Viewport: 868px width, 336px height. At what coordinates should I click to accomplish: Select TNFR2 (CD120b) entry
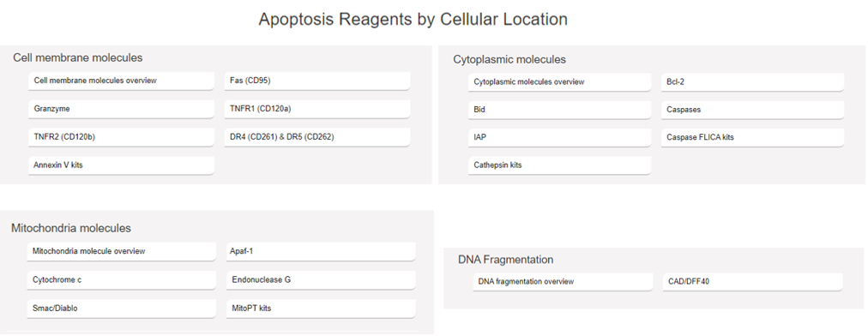[x=121, y=137]
